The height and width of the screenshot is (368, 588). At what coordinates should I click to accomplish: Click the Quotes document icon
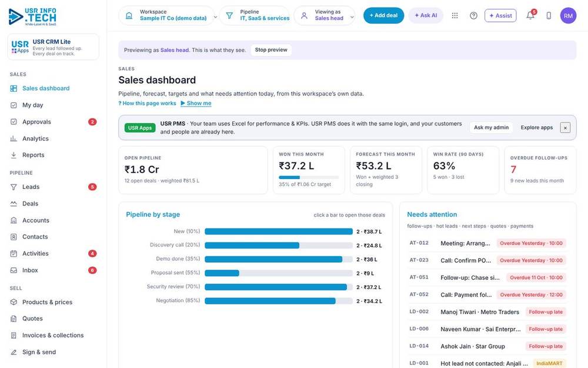(14, 319)
